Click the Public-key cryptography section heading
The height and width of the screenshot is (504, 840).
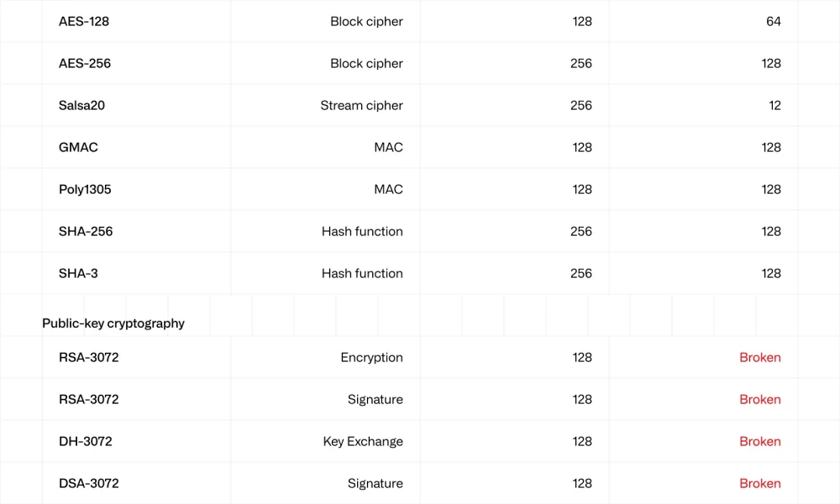tap(113, 323)
